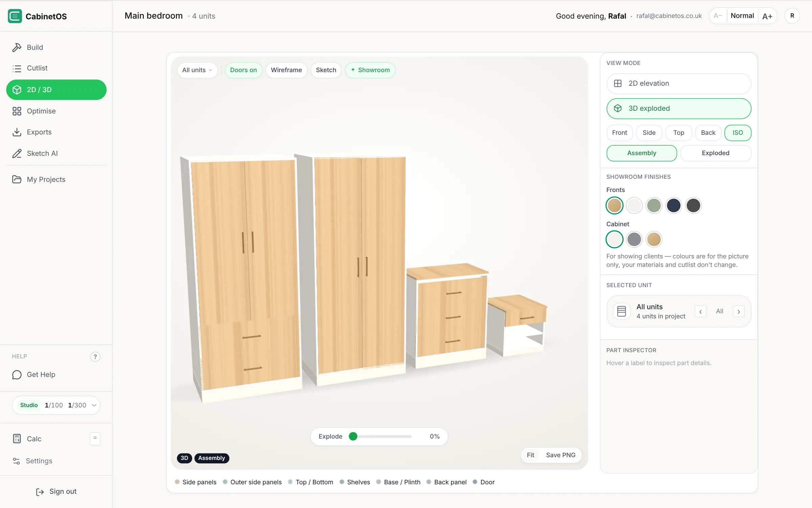Click the Fit button
Viewport: 812px width, 508px height.
[531, 455]
